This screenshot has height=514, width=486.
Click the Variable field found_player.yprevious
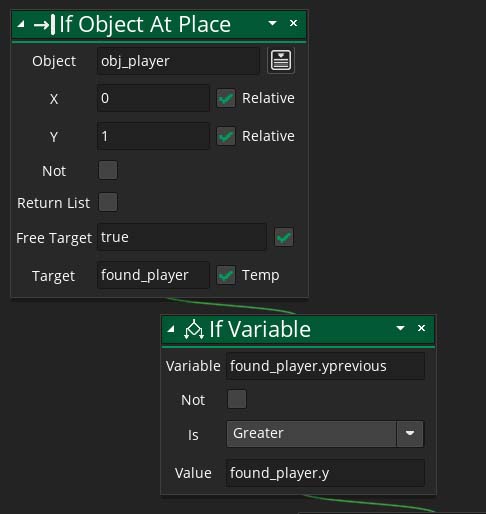(325, 366)
